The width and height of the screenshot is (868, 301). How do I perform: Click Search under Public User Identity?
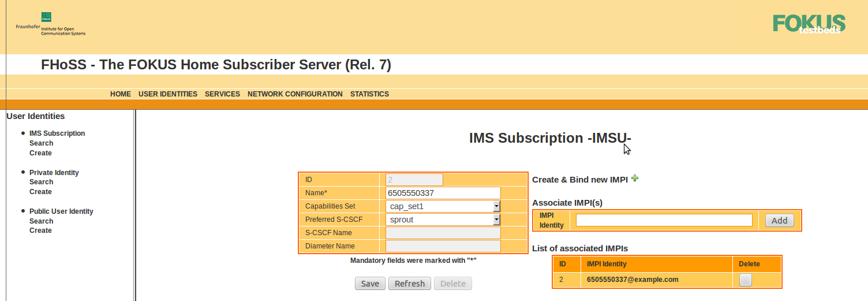(42, 221)
